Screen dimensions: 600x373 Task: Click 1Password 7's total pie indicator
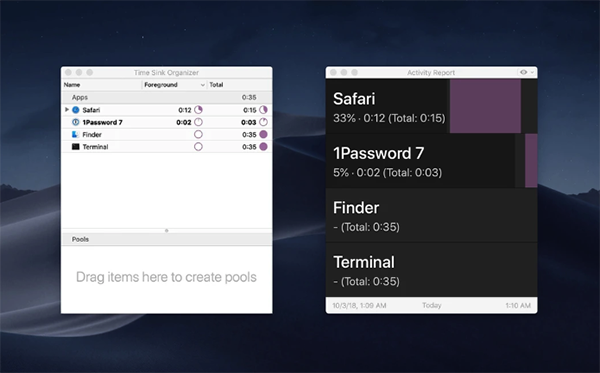[x=263, y=122]
